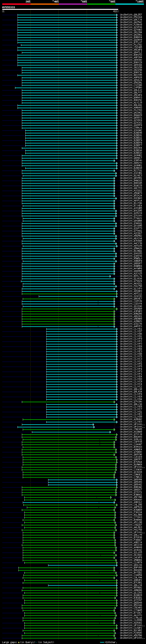Select the UniRef100_Q84TL2 label

131,53
